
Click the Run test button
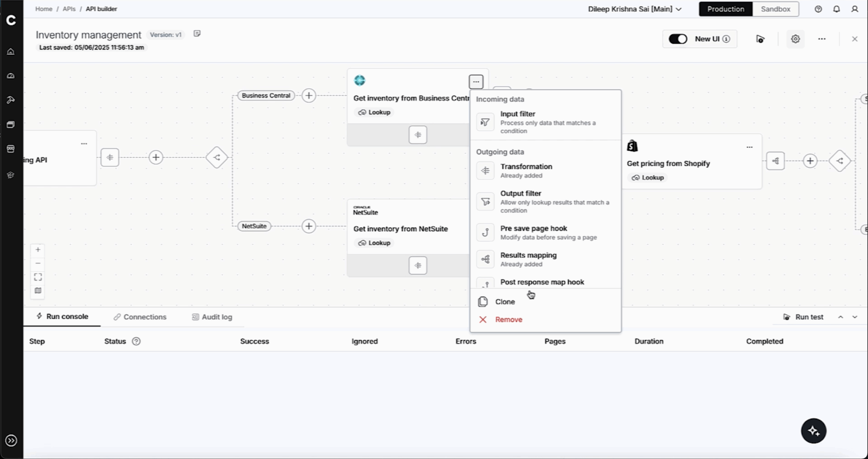804,317
